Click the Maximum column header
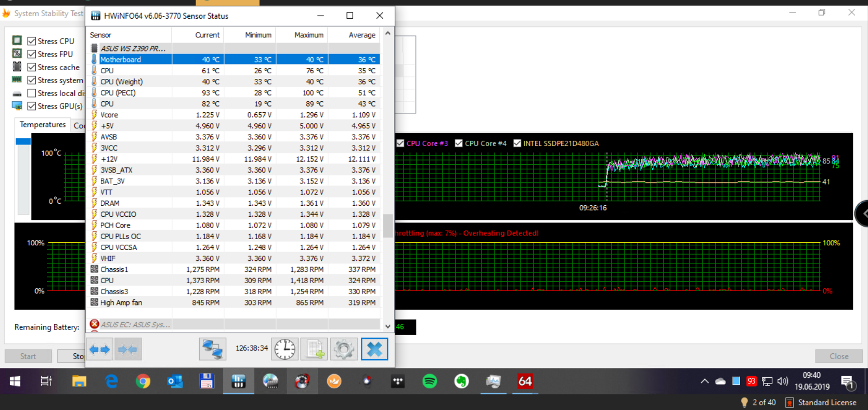868x410 pixels. point(302,35)
